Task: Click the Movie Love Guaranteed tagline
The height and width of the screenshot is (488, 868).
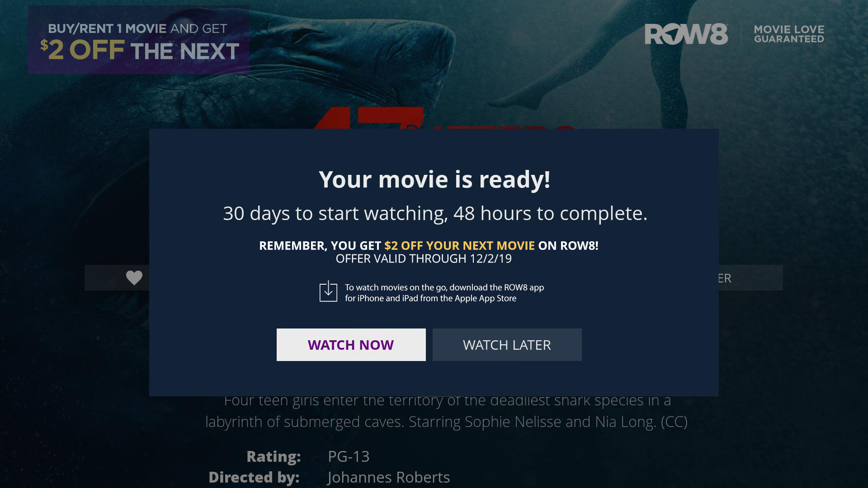Action: point(789,34)
